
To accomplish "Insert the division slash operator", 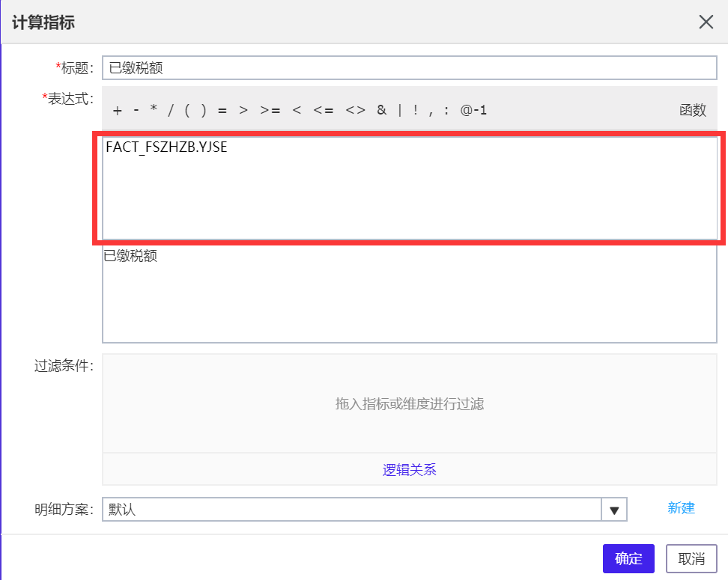I will pyautogui.click(x=171, y=111).
